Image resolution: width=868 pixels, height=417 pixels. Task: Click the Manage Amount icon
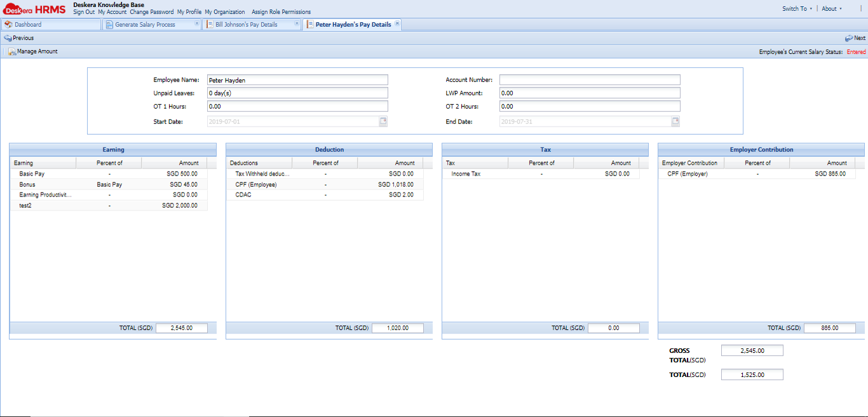coord(11,51)
